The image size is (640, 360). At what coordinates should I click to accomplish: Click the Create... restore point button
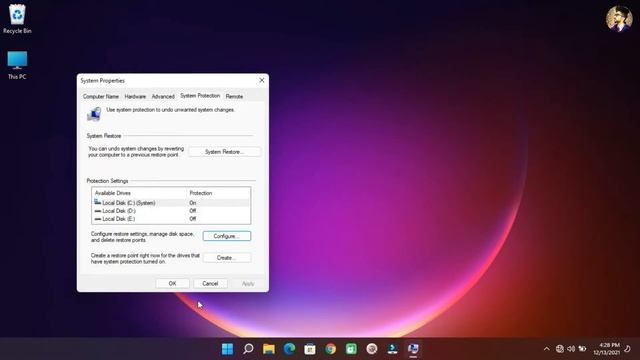(x=227, y=258)
